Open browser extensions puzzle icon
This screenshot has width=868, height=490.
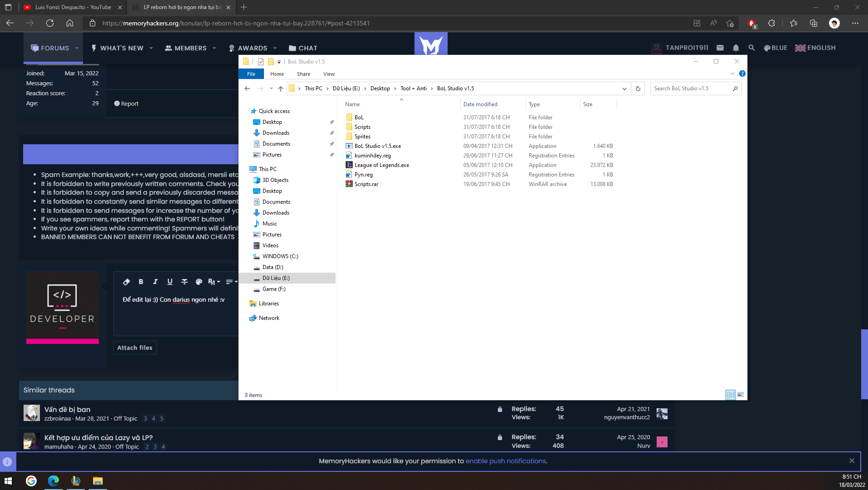(771, 23)
